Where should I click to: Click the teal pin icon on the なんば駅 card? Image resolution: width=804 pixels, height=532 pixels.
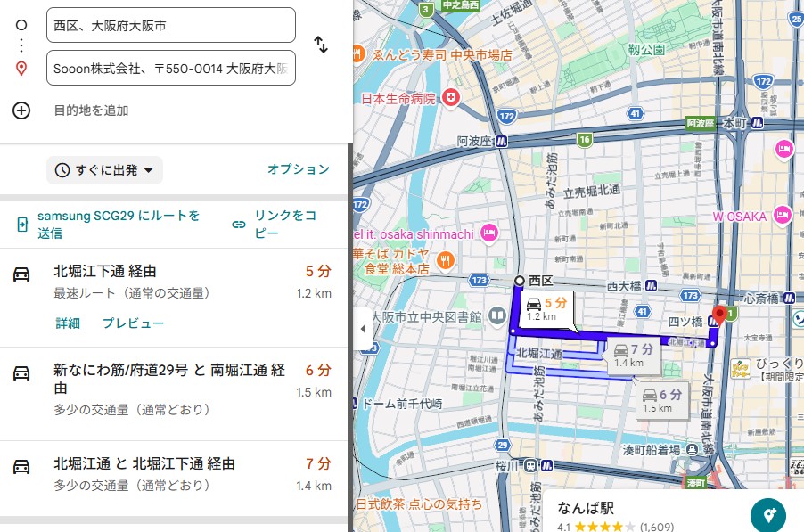(x=767, y=515)
